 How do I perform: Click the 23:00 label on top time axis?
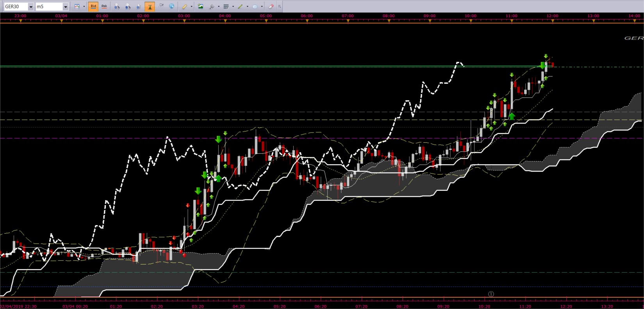tap(20, 16)
